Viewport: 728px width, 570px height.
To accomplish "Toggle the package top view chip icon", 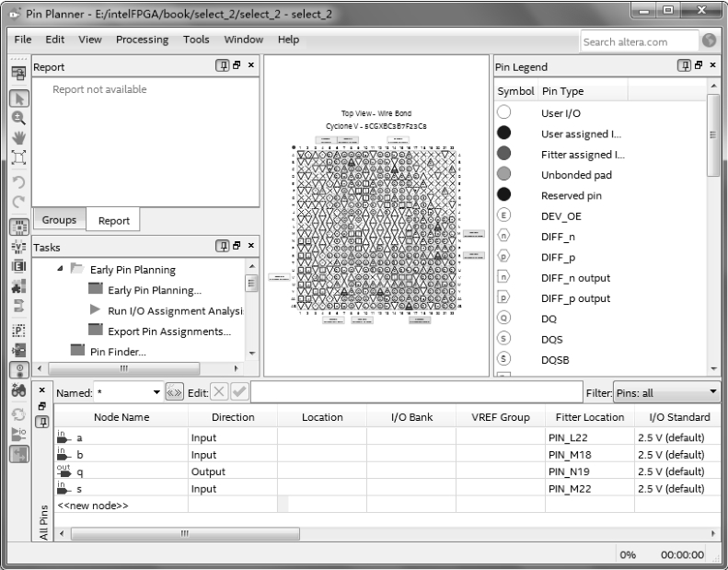I will [x=19, y=227].
